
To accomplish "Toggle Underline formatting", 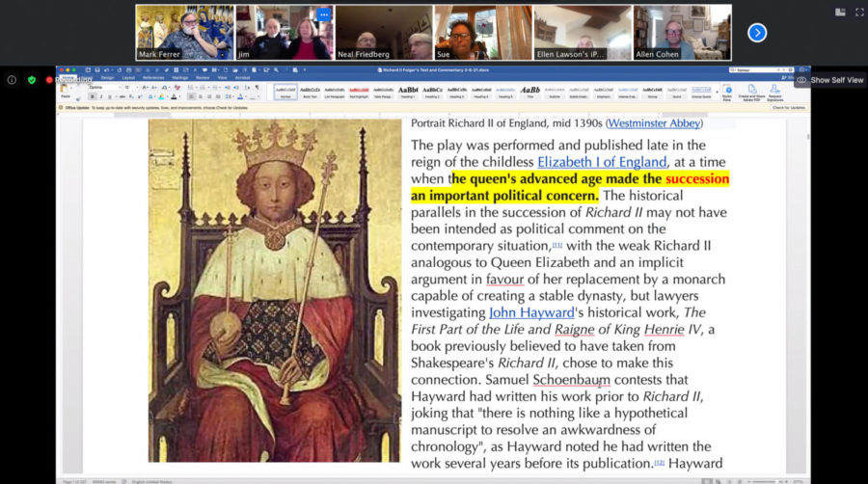I will click(109, 96).
